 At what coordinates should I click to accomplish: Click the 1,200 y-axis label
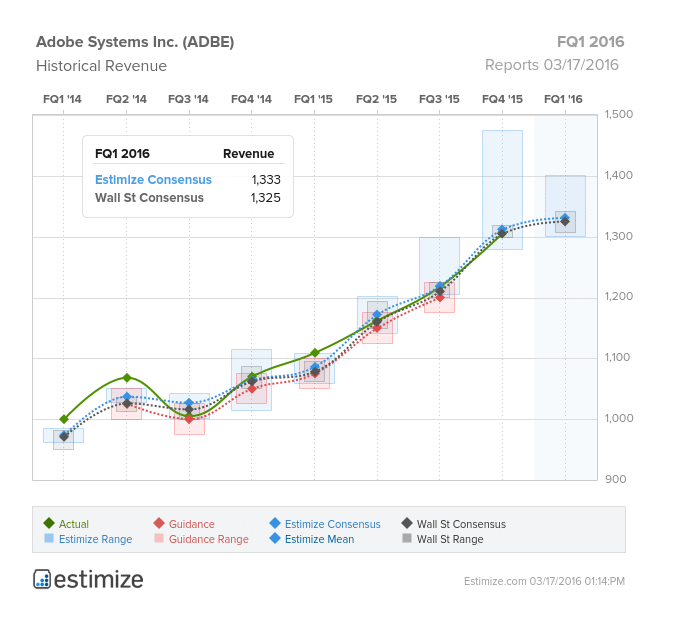tap(619, 296)
